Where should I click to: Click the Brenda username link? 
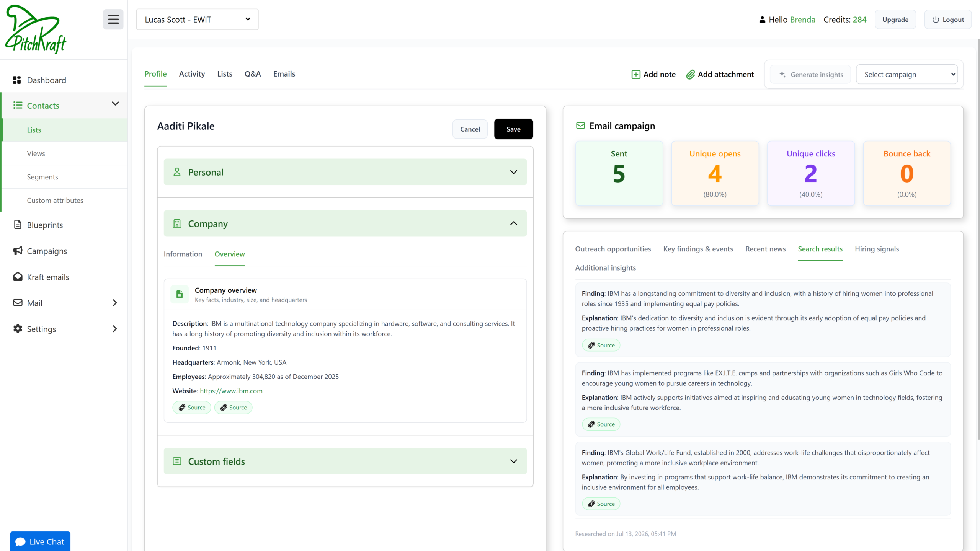(803, 20)
